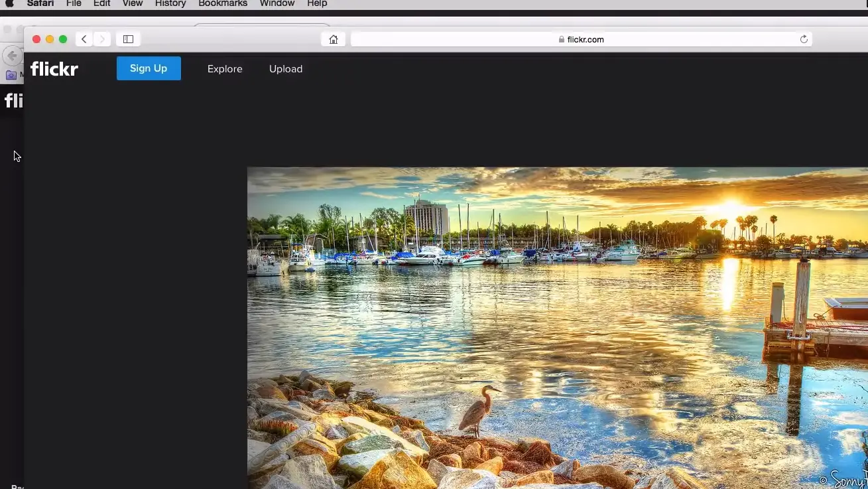Toggle the Safari sidebar panel

[127, 38]
